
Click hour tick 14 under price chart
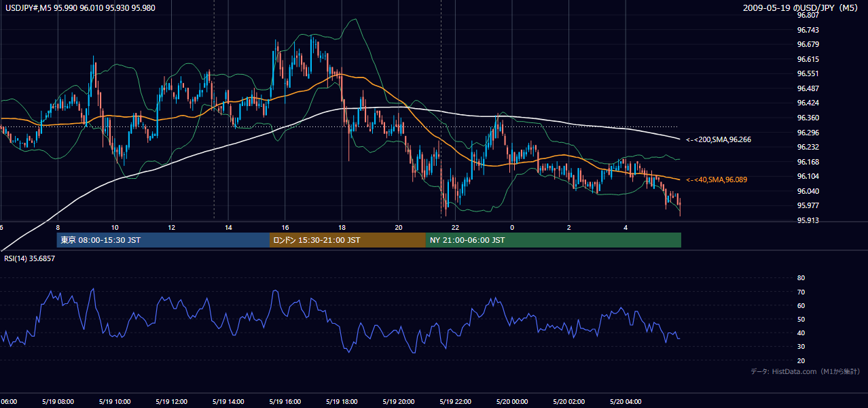coord(228,228)
